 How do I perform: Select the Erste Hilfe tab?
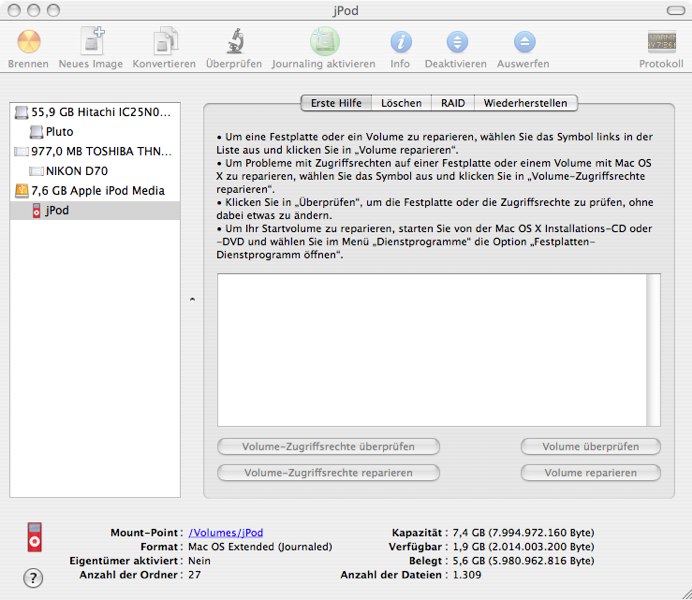(337, 103)
